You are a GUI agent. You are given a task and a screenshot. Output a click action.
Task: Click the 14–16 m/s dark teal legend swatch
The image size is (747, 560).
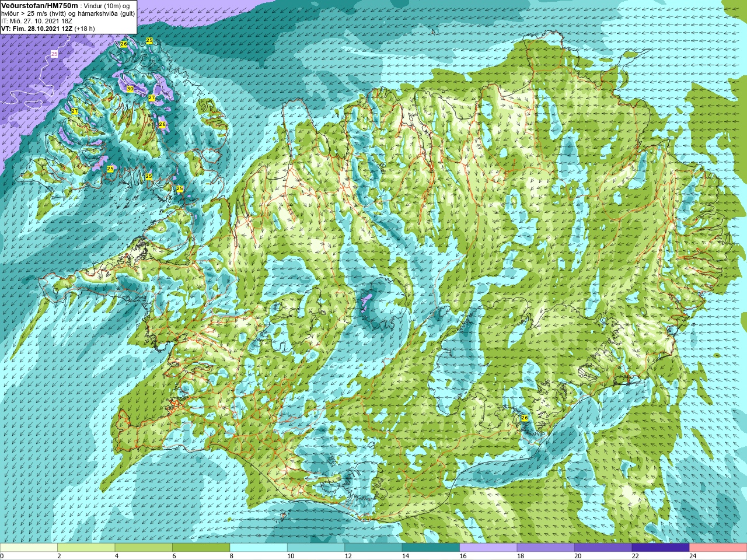click(x=431, y=548)
